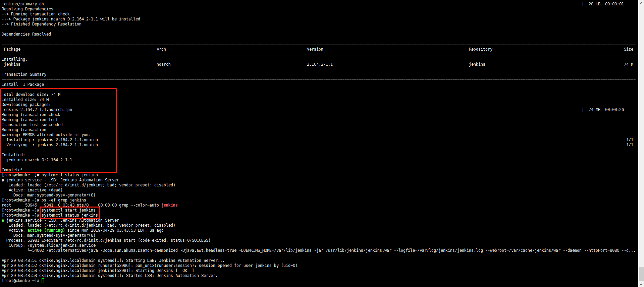Click the 'Installed size: 74 M' line
The height and width of the screenshot is (287, 644).
point(25,100)
